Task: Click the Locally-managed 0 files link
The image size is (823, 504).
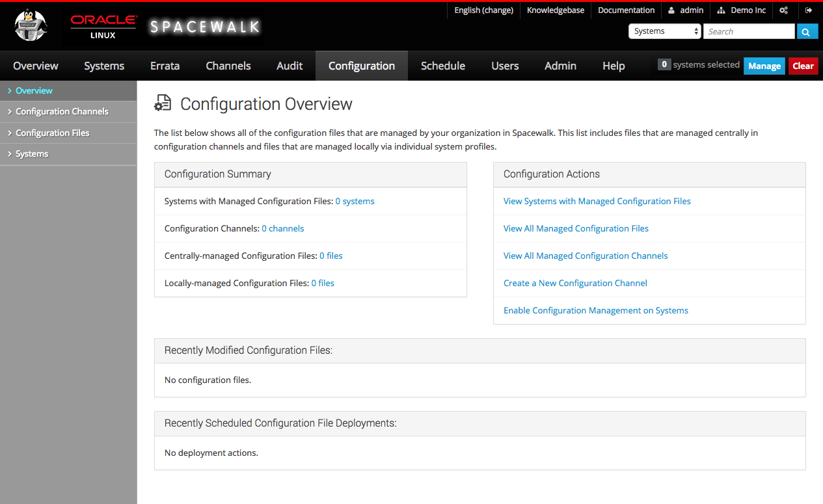Action: [x=323, y=283]
